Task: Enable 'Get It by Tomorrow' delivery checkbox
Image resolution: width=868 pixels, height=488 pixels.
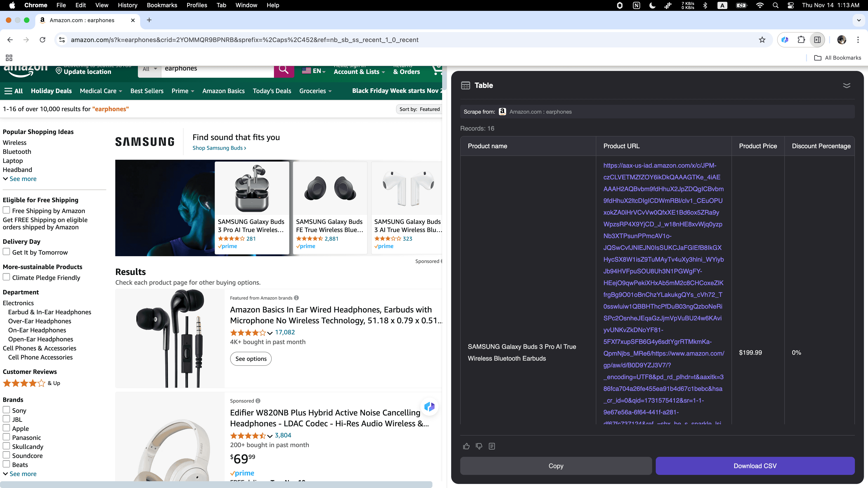Action: click(7, 252)
